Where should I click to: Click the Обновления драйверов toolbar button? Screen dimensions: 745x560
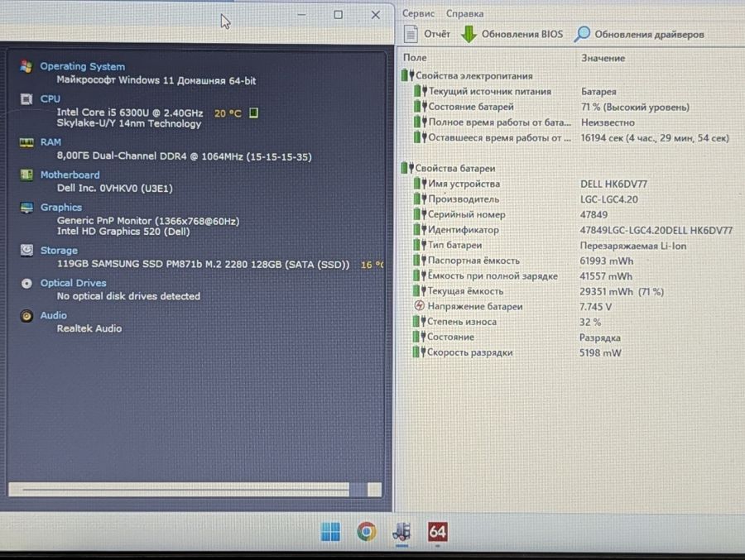(639, 34)
